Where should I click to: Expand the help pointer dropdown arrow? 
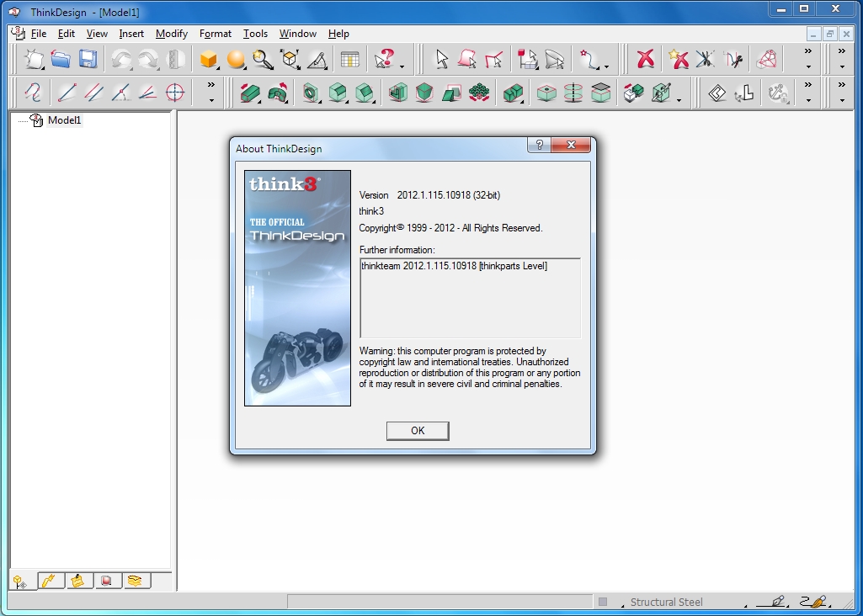[x=402, y=66]
